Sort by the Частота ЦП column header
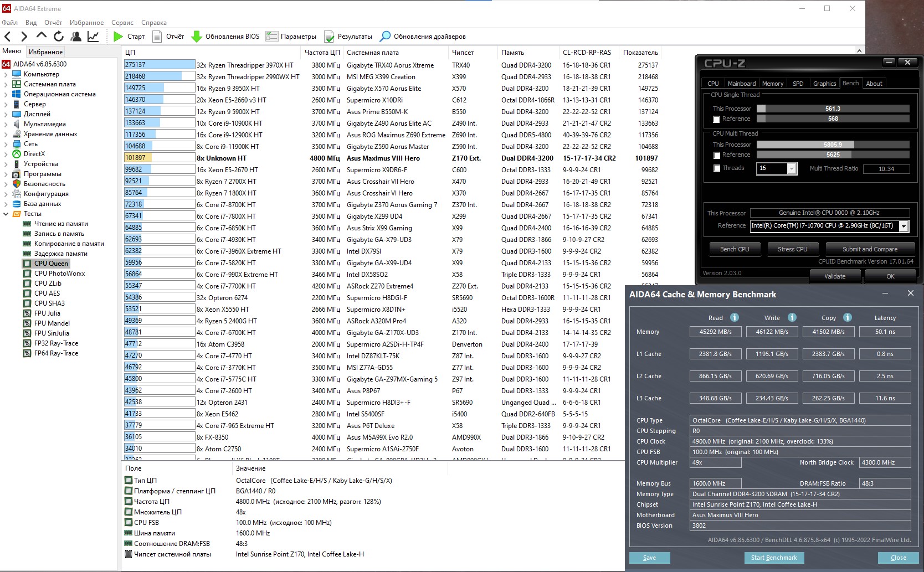Screen dimensions: 924x572 coord(322,53)
